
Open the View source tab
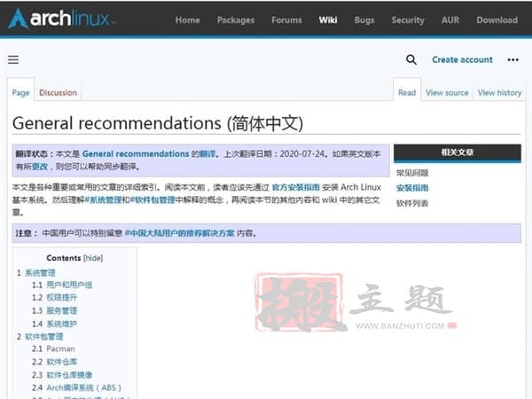point(447,92)
